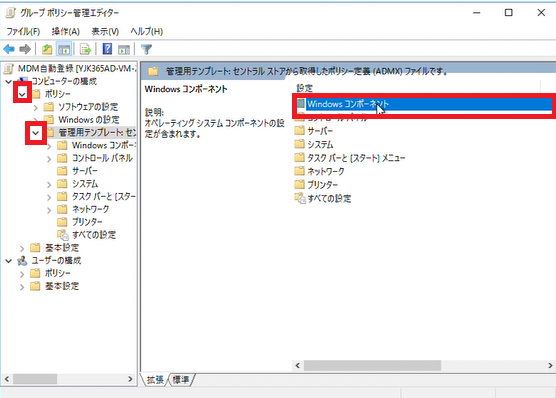This screenshot has height=398, width=556.
Task: Expand タスク バーと [スタート] in the tree
Action: (49, 197)
